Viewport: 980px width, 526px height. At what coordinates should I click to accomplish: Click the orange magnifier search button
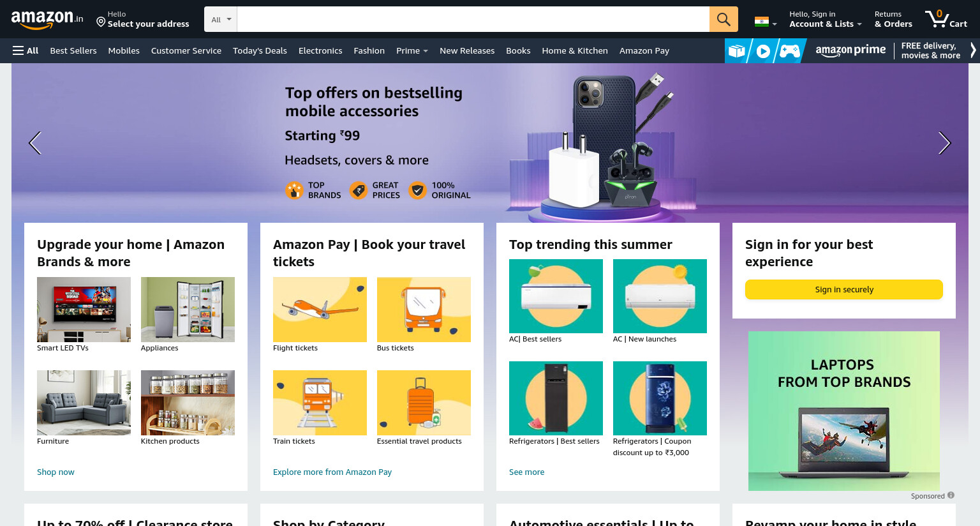click(x=724, y=19)
